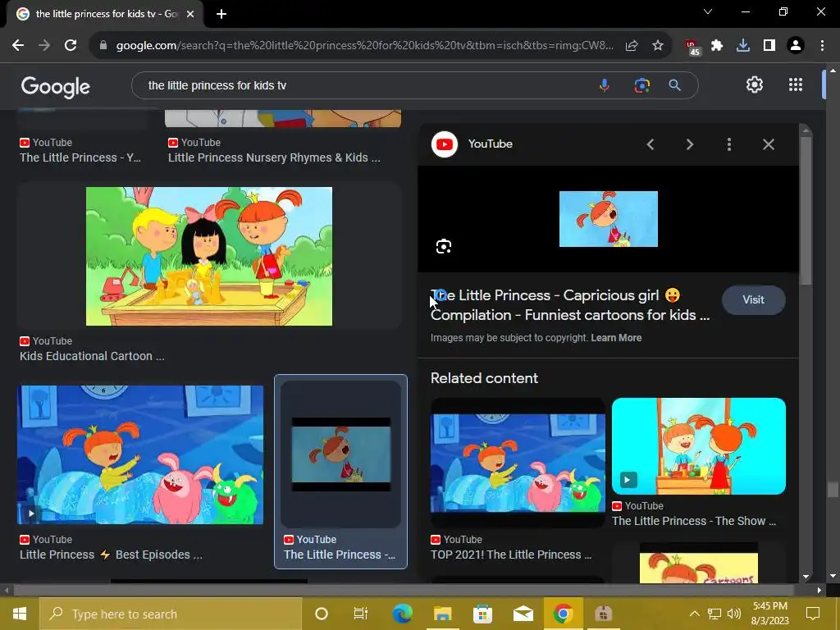
Task: Open Google quick settings gear
Action: coord(755,84)
